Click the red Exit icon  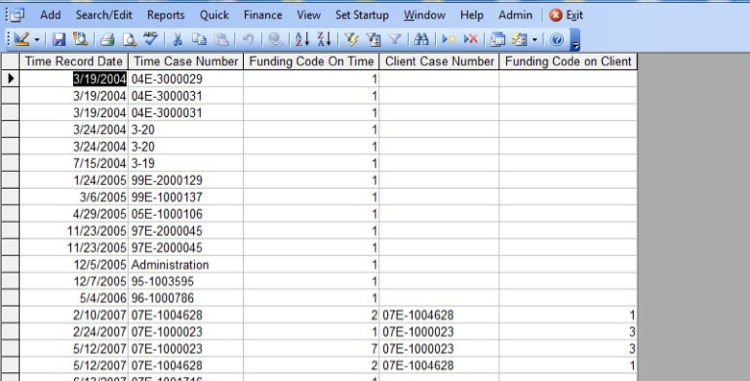pyautogui.click(x=555, y=15)
